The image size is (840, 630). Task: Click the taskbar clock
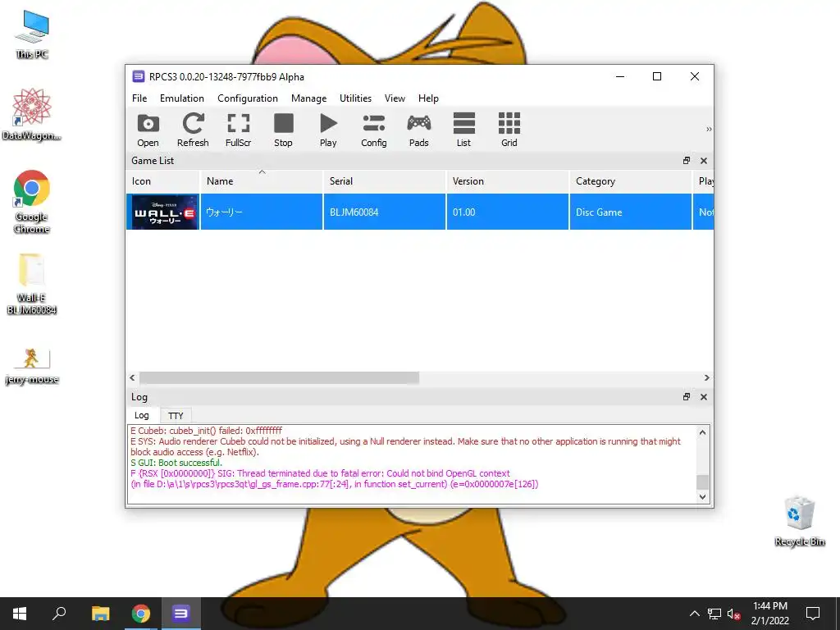[x=769, y=614]
